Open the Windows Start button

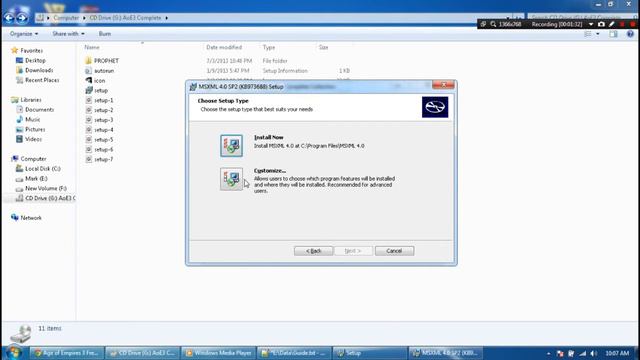13,352
